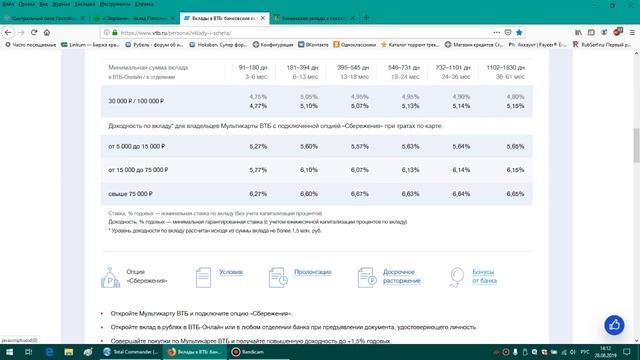
Task: Save page to Pocket
Action: coord(508,32)
